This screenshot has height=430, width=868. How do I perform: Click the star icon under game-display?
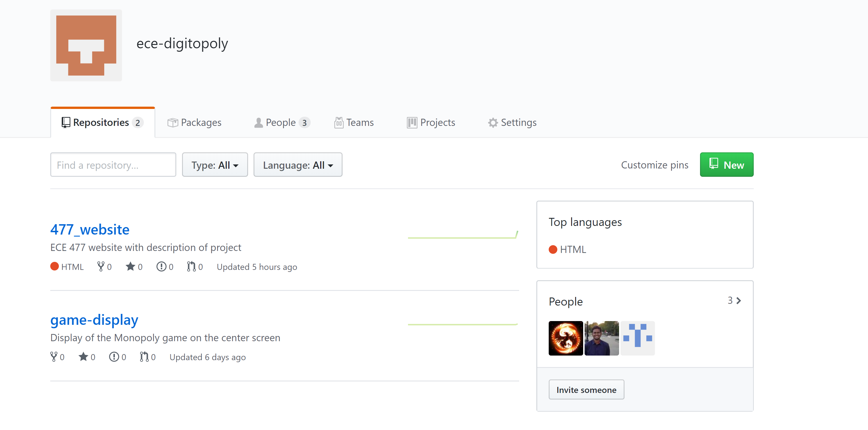pyautogui.click(x=83, y=357)
